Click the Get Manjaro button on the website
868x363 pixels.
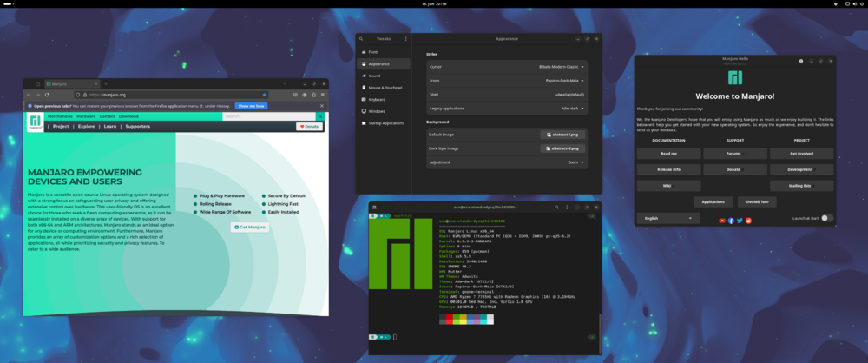pyautogui.click(x=250, y=228)
